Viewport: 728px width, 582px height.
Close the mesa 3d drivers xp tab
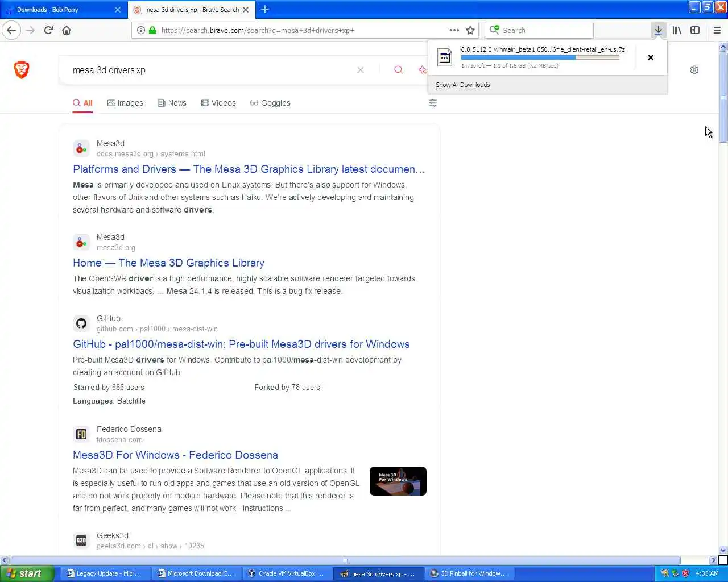[246, 10]
